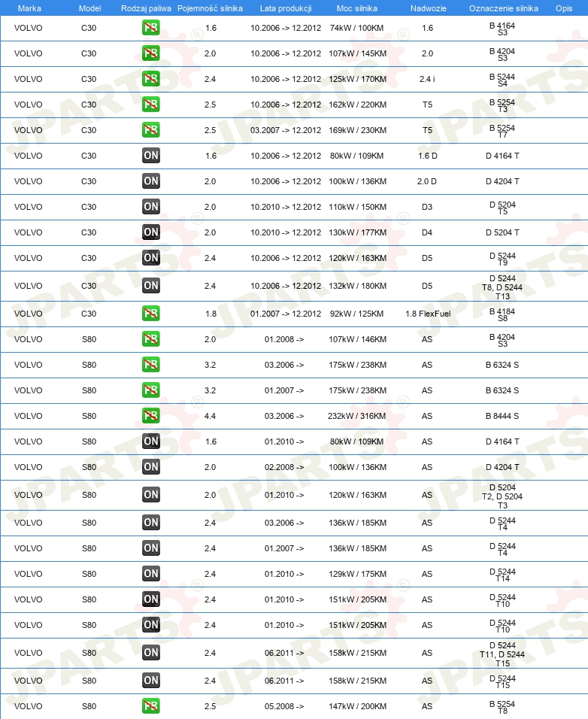This screenshot has width=588, height=719.
Task: Click petrol icon for C30 162kW / 220KM row
Action: pyautogui.click(x=151, y=105)
